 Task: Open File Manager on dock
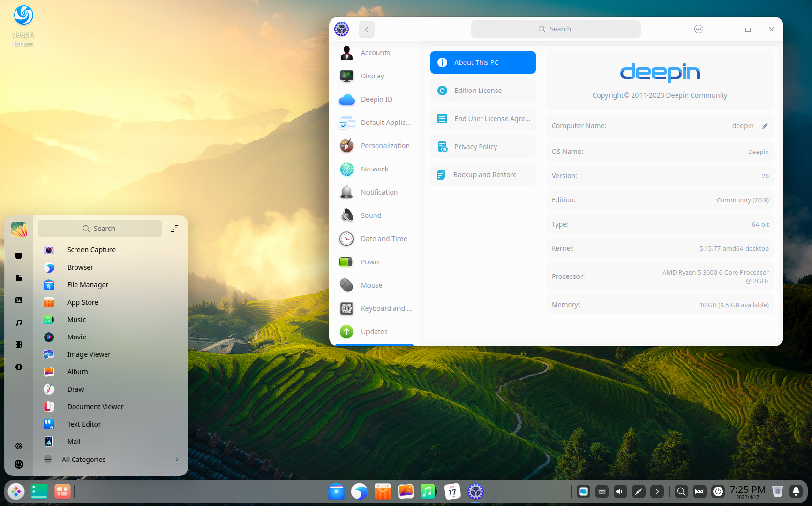(x=336, y=491)
